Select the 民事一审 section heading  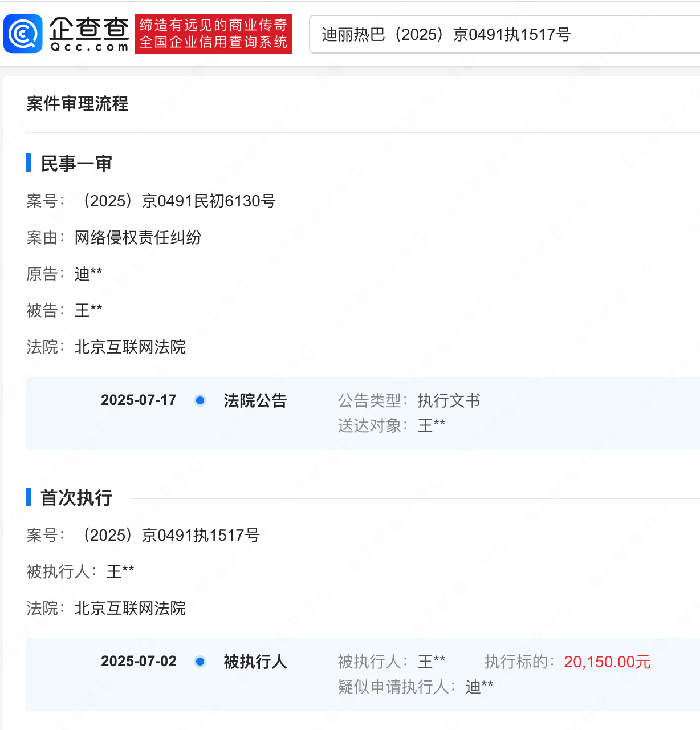click(x=76, y=164)
